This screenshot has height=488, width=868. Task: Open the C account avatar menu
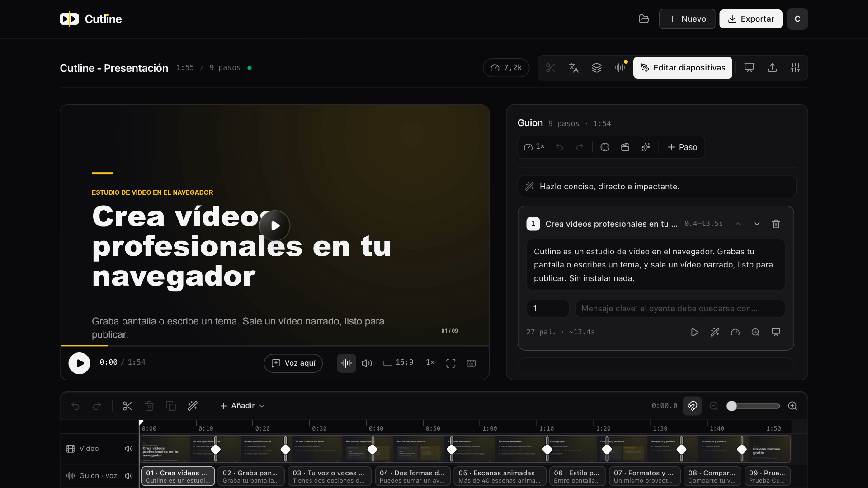click(x=797, y=19)
